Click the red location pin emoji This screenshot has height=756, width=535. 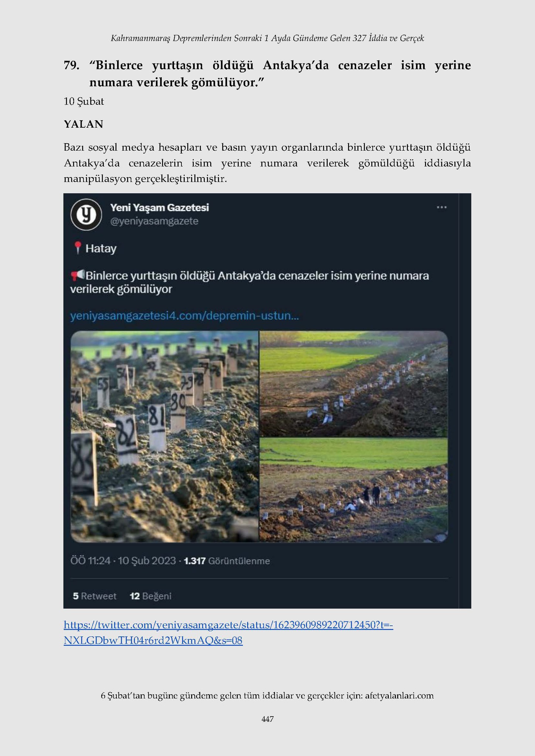pos(78,248)
